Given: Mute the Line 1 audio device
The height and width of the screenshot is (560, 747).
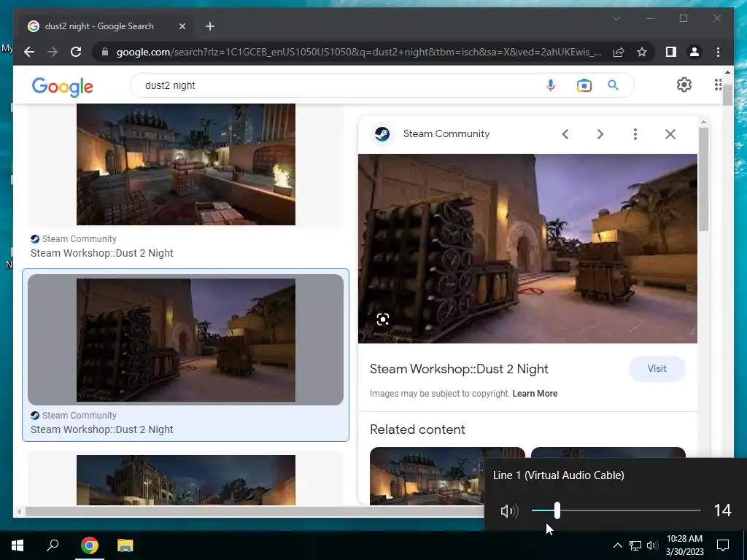Looking at the screenshot, I should click(509, 511).
